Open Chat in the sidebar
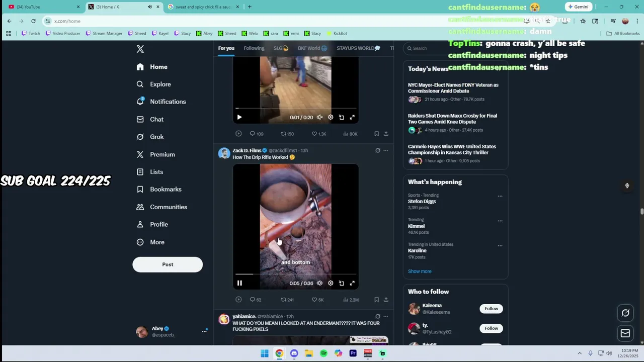The height and width of the screenshot is (362, 644). click(150, 119)
